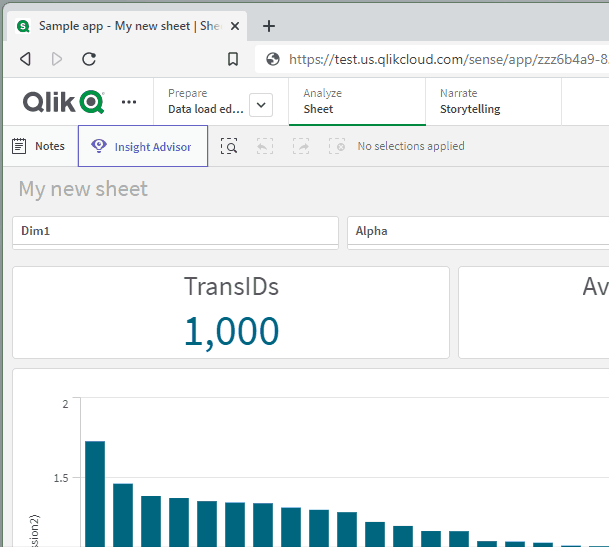The height and width of the screenshot is (547, 609).
Task: Go back in browser history
Action: click(25, 59)
